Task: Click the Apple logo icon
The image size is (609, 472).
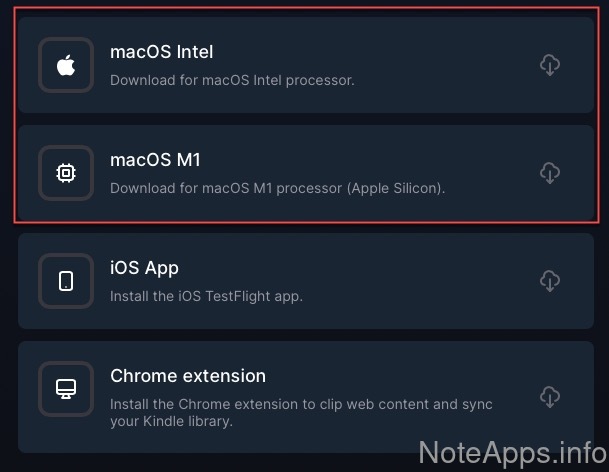Action: tap(66, 66)
